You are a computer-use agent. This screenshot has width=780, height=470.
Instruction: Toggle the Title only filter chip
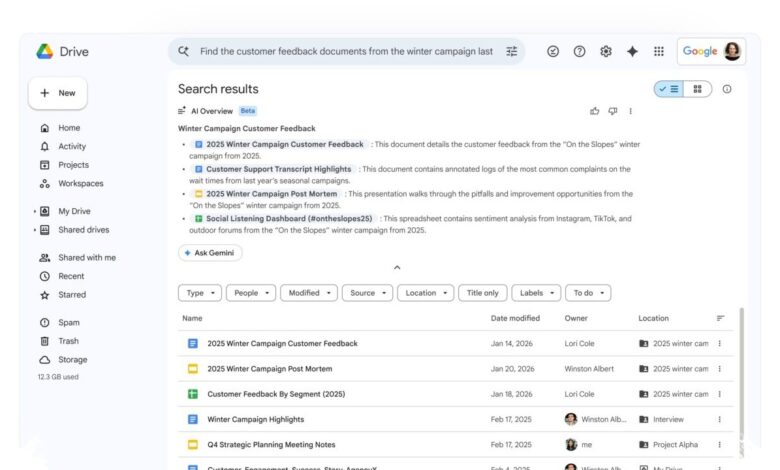click(483, 293)
